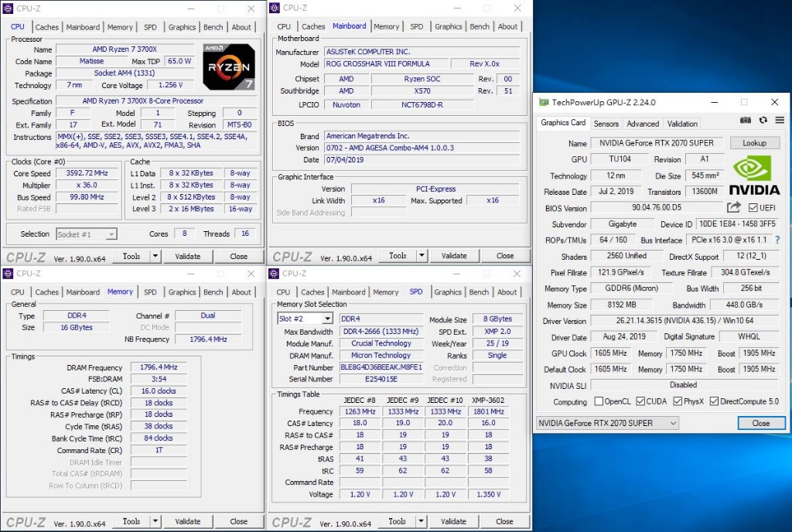Click the Bus Interface question mark icon
Image resolution: width=792 pixels, height=532 pixels.
point(777,240)
